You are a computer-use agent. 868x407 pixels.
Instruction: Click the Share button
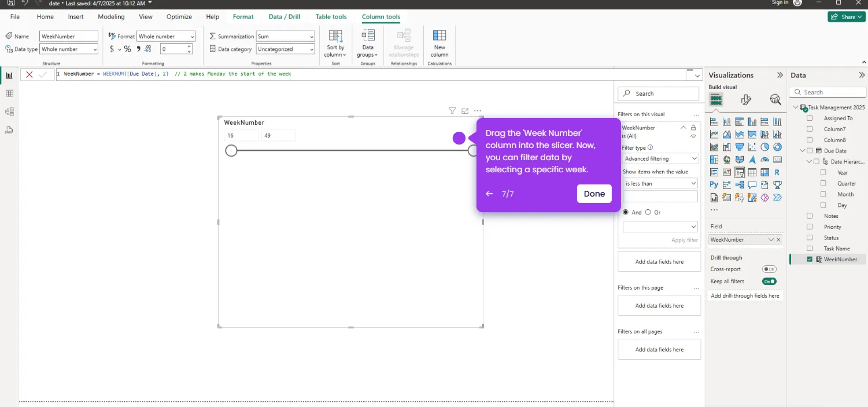click(x=846, y=17)
